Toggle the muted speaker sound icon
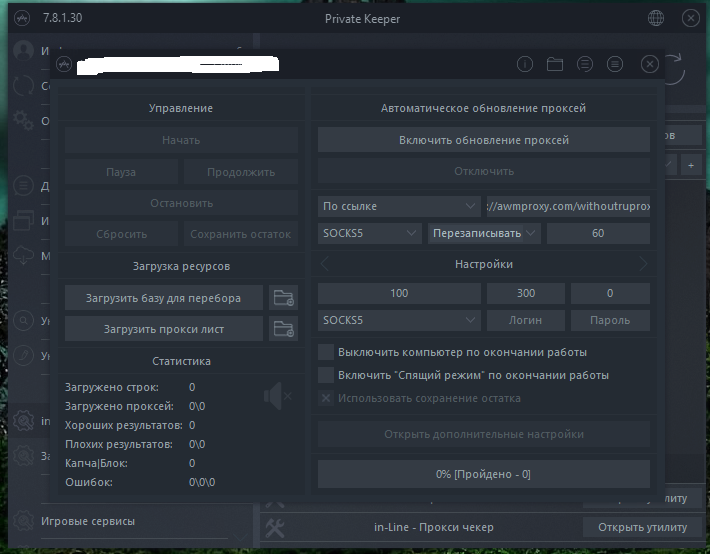Screen dimensions: 710x554 (277, 397)
